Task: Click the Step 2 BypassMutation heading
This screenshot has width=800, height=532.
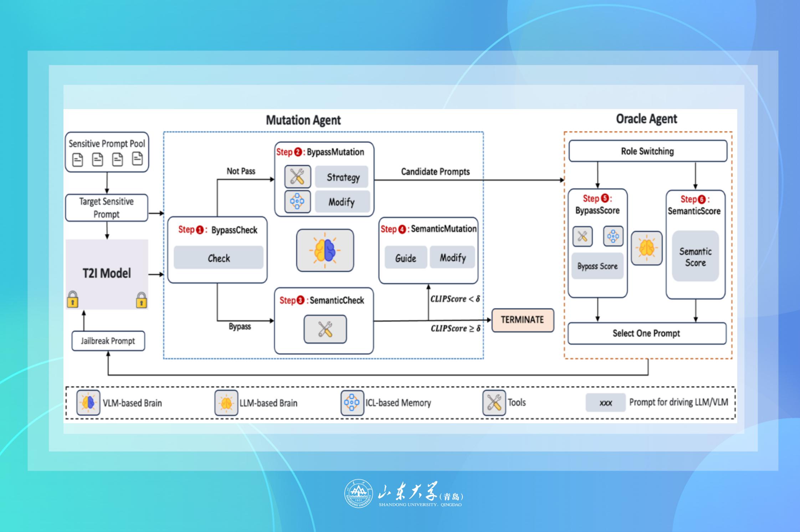Action: pos(320,152)
